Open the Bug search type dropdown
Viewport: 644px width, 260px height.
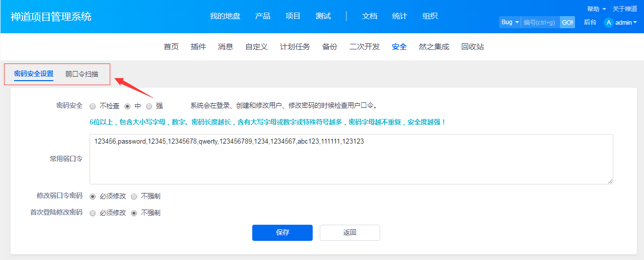pos(510,22)
